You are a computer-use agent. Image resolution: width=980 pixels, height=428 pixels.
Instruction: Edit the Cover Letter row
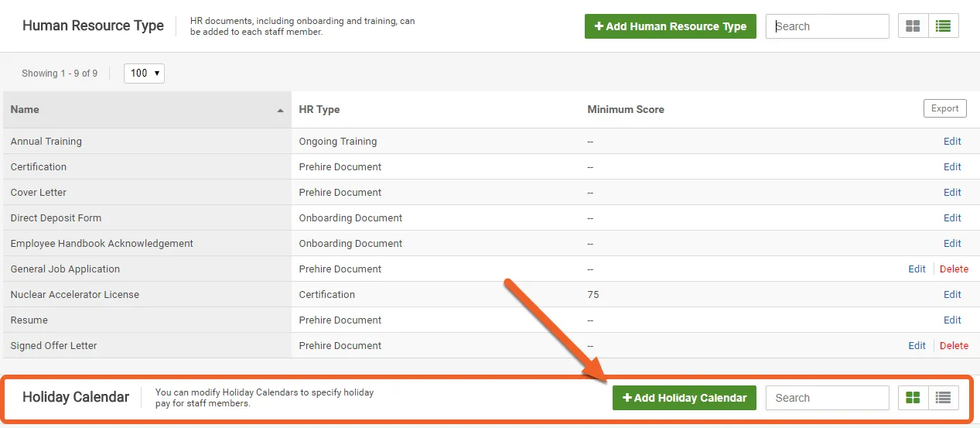coord(952,193)
